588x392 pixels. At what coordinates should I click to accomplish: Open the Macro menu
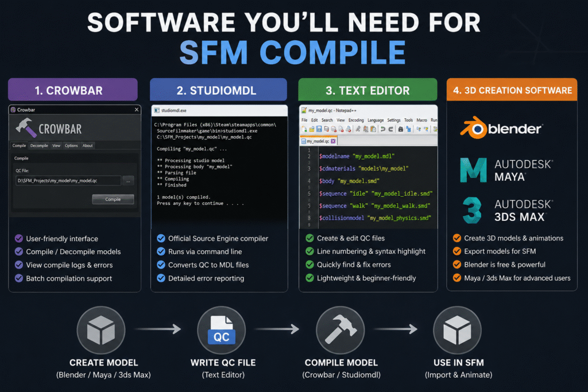click(422, 121)
